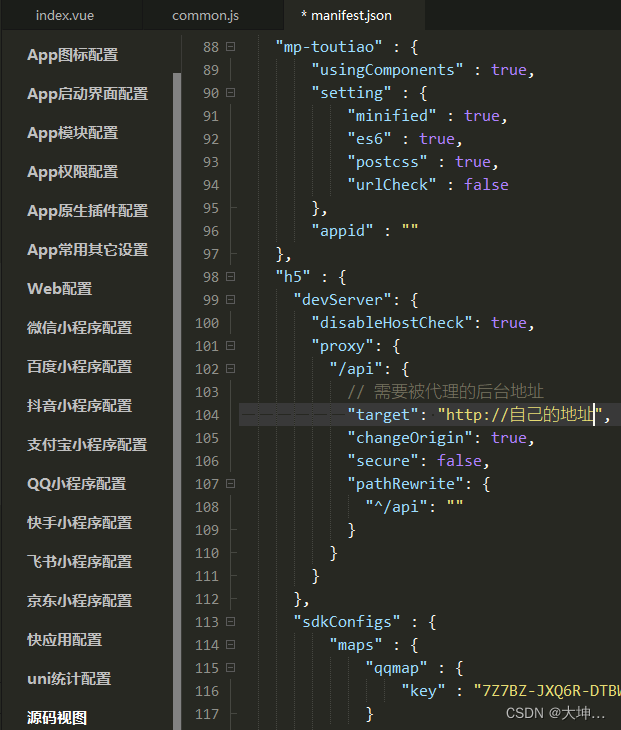
Task: Open 快手小程序配置 section
Action: (80, 523)
